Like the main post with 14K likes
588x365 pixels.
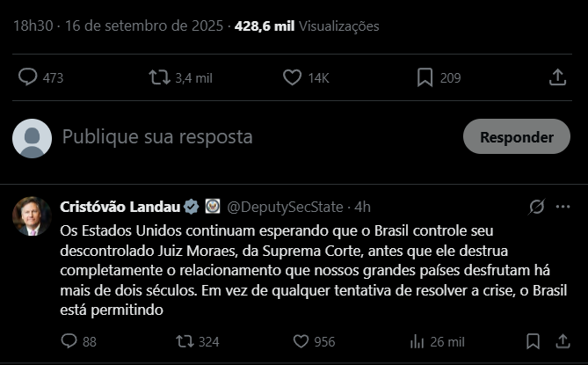pos(293,78)
